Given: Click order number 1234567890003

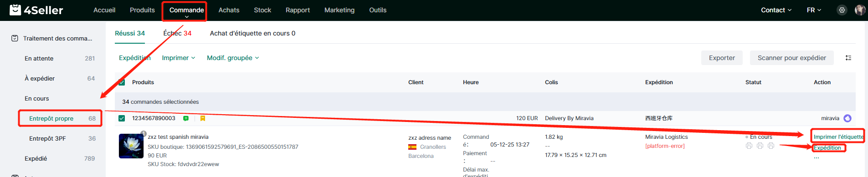Looking at the screenshot, I should point(154,118).
